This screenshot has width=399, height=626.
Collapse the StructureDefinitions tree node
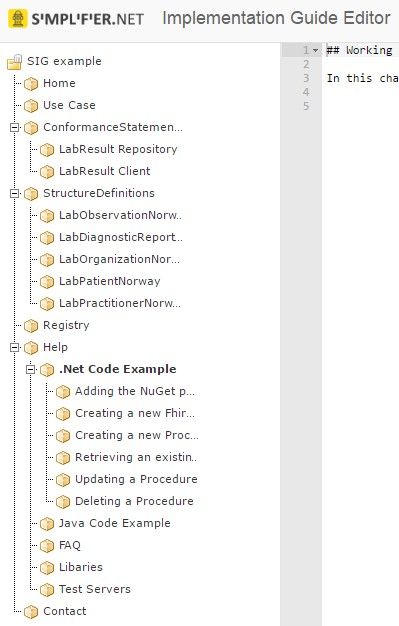[14, 194]
